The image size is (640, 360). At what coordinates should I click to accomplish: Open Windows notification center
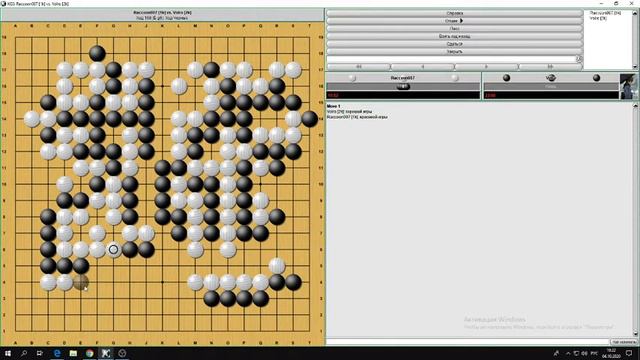(629, 353)
